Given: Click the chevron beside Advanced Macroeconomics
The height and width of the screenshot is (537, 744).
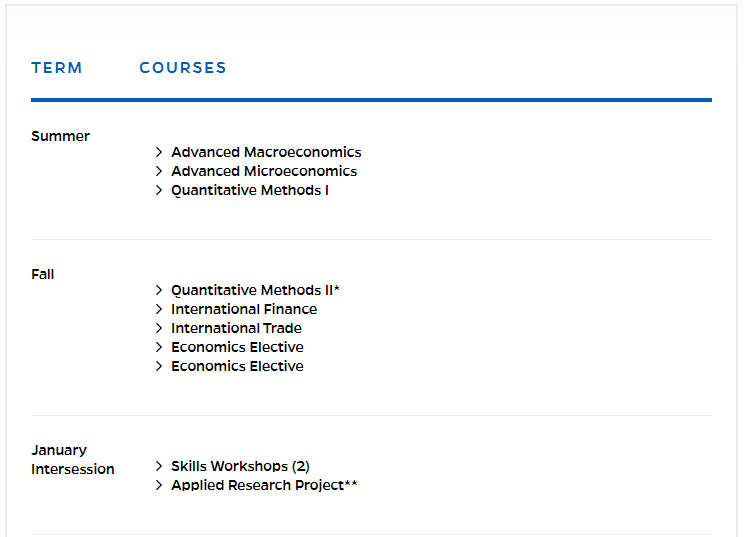Looking at the screenshot, I should (x=159, y=152).
